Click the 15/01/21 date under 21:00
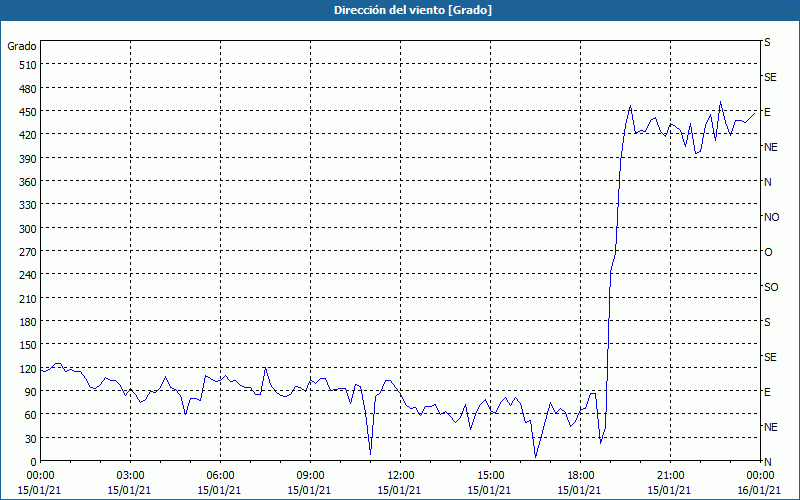This screenshot has width=800, height=500. 669,490
